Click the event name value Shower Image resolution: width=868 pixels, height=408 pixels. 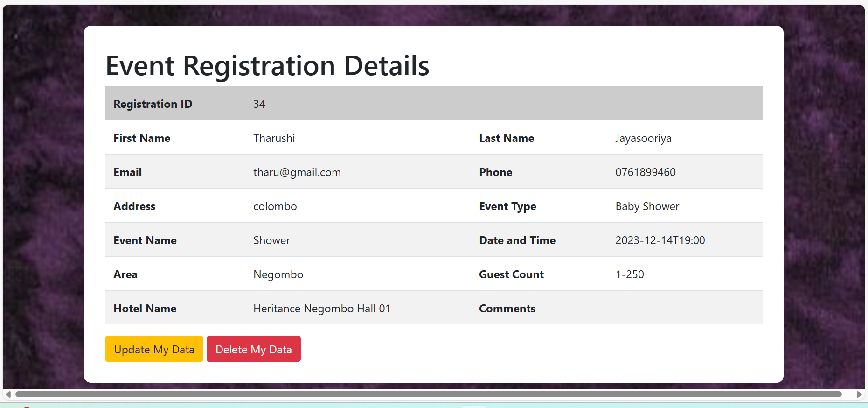click(271, 240)
